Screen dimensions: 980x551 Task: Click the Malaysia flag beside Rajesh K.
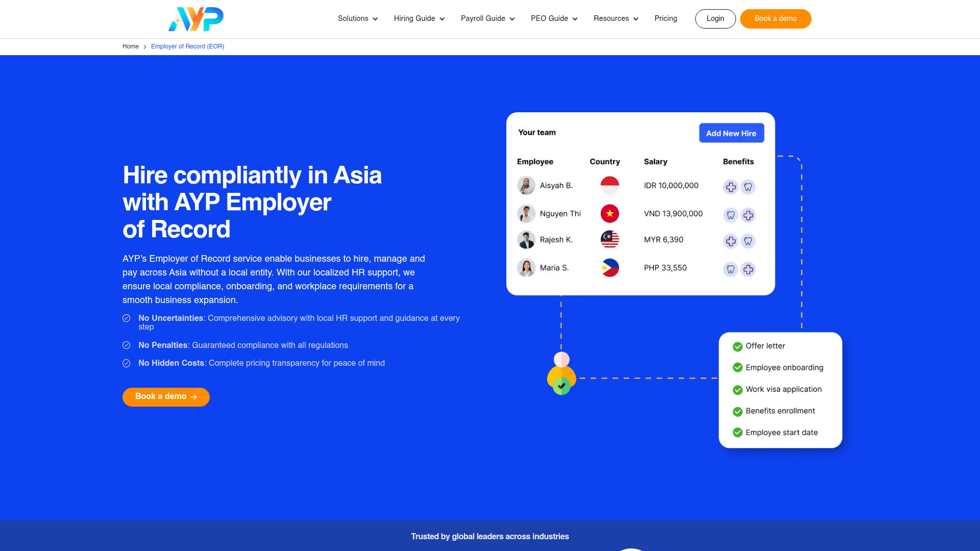[x=610, y=239]
